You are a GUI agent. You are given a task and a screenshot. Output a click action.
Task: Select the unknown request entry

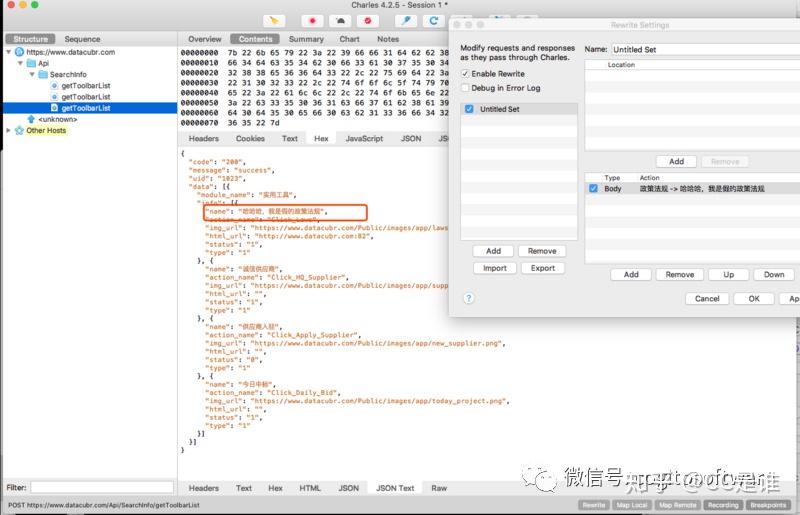point(58,119)
